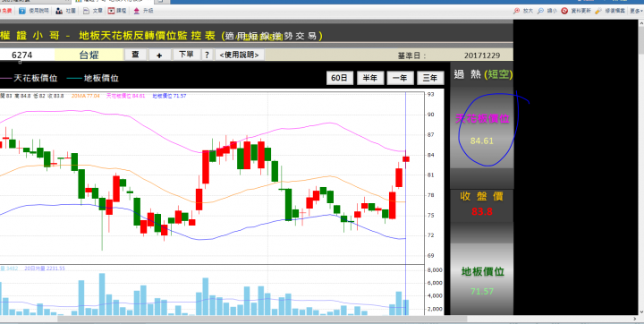Select the 半年 chart range
Viewport: 644px width, 324px height.
[370, 78]
